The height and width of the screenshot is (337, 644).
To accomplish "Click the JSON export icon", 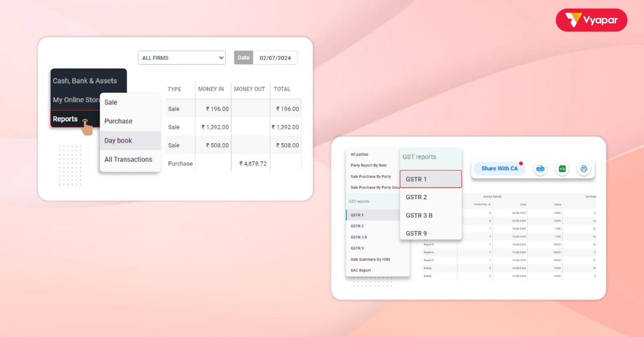I will 540,169.
